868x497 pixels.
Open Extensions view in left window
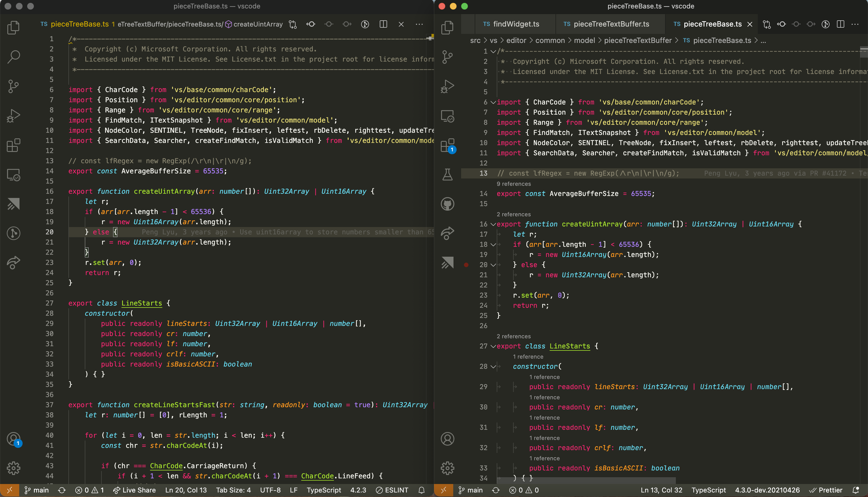point(13,145)
